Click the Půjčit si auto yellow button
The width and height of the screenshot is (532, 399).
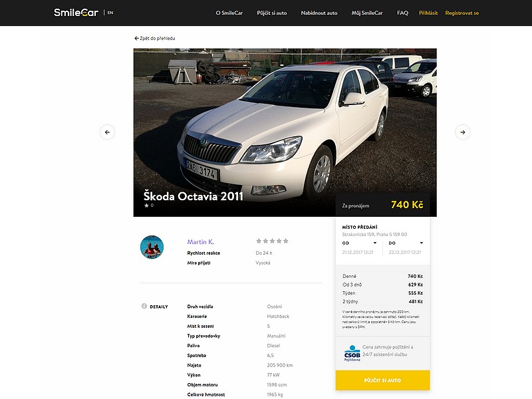[382, 380]
